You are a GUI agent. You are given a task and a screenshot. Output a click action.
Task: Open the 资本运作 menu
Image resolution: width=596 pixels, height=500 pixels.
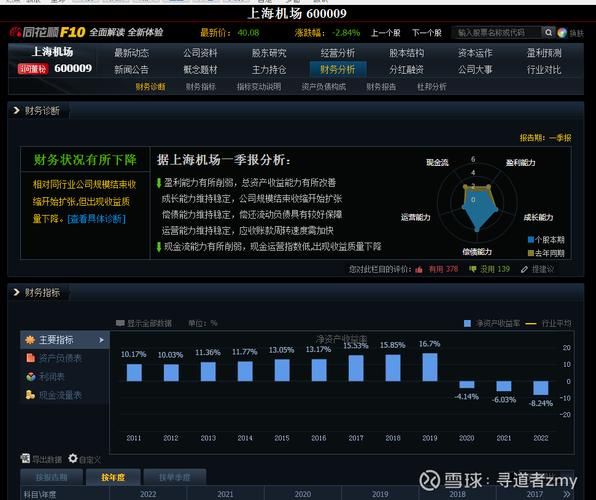(475, 53)
